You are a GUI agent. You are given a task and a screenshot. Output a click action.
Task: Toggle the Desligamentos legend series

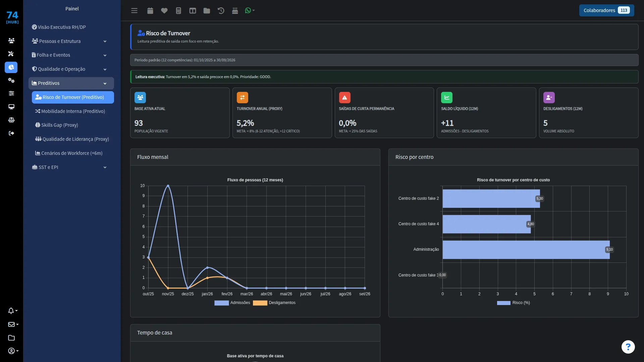(x=274, y=303)
